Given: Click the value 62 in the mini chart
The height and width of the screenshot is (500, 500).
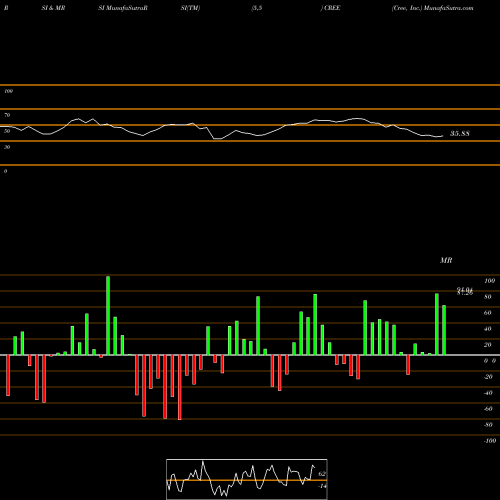Looking at the screenshot, I should [x=322, y=474].
